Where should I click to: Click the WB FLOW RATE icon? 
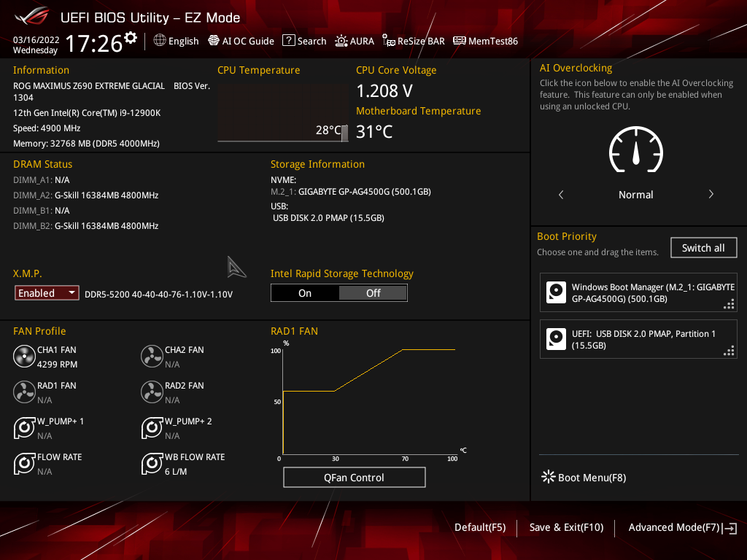[152, 463]
